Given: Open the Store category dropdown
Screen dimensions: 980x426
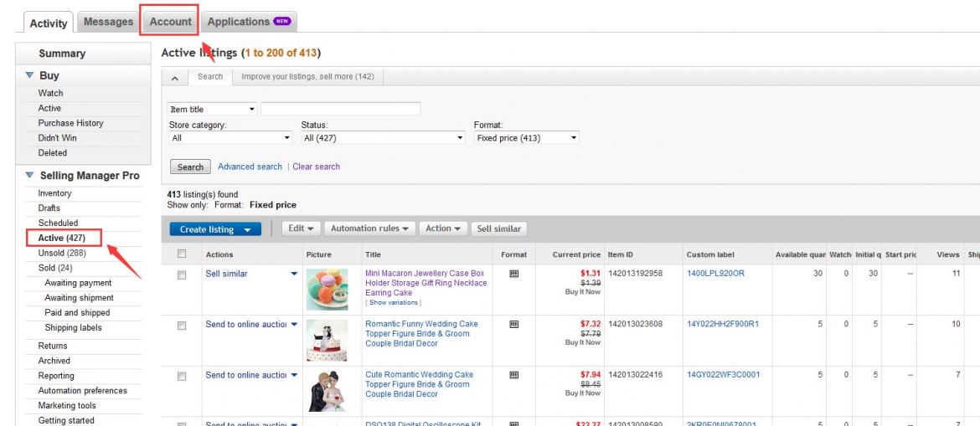Looking at the screenshot, I should (230, 138).
